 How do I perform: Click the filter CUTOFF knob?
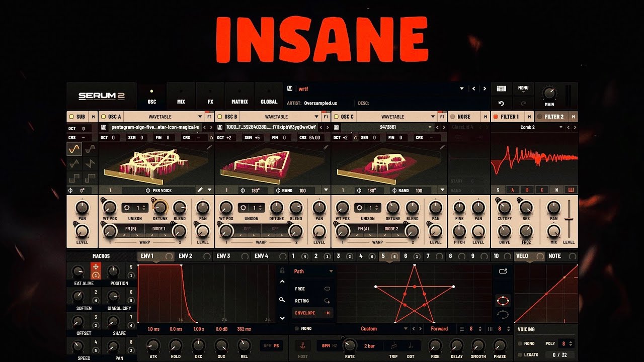[504, 207]
